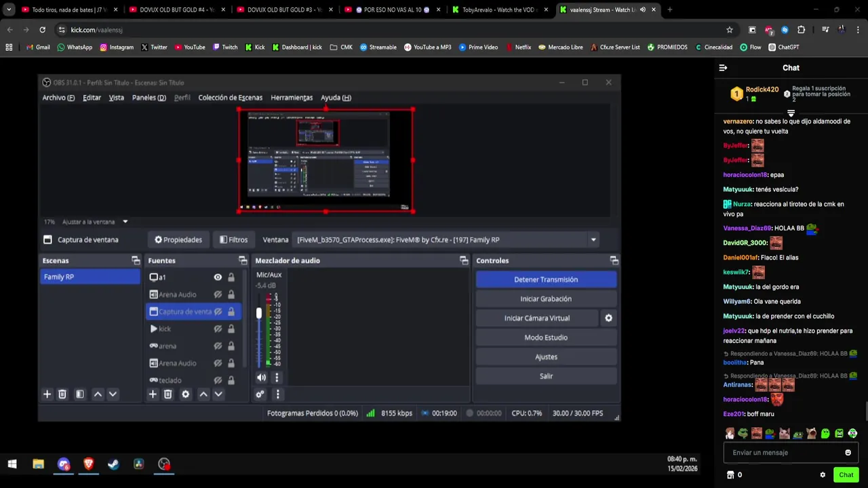
Task: Open the Vista menu in OBS
Action: point(117,98)
